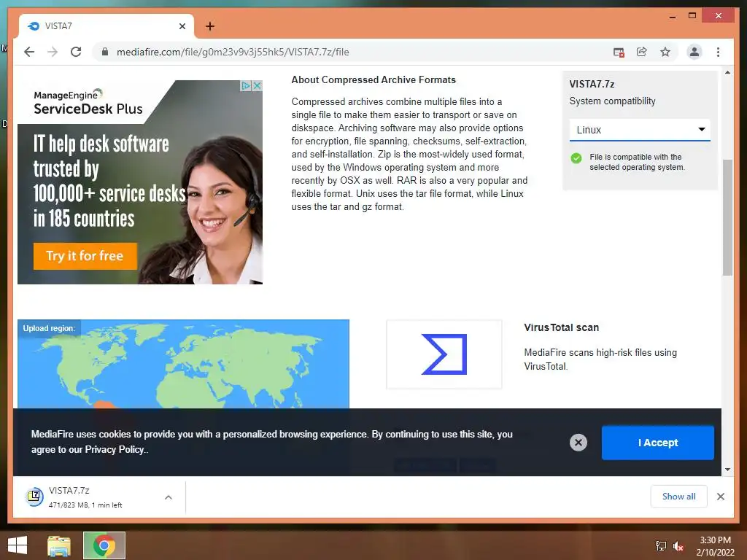Open the ManageEngine ServiceDesk Plus ad image
Screen dimensions: 747x560
140,182
